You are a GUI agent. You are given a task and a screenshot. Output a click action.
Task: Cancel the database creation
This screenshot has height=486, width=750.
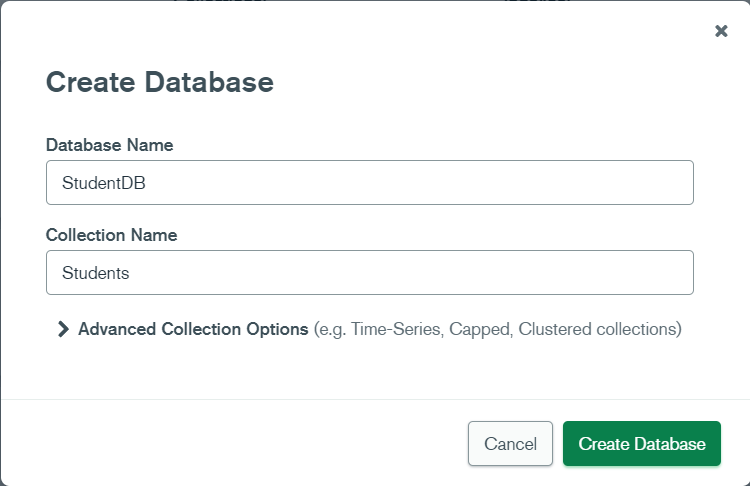click(510, 444)
